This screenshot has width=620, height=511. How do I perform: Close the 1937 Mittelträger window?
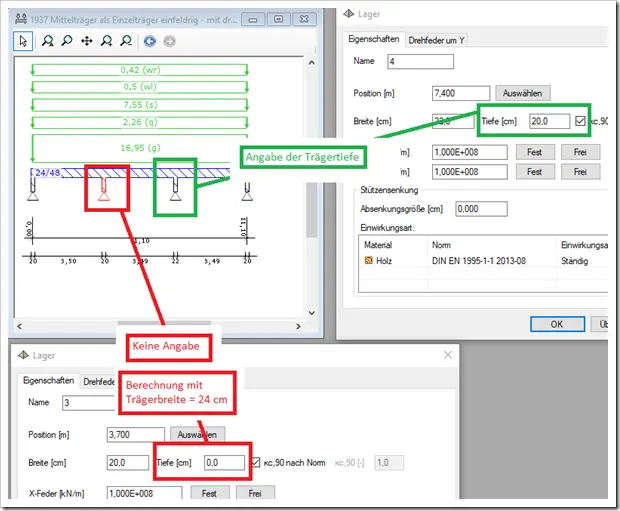tap(304, 19)
